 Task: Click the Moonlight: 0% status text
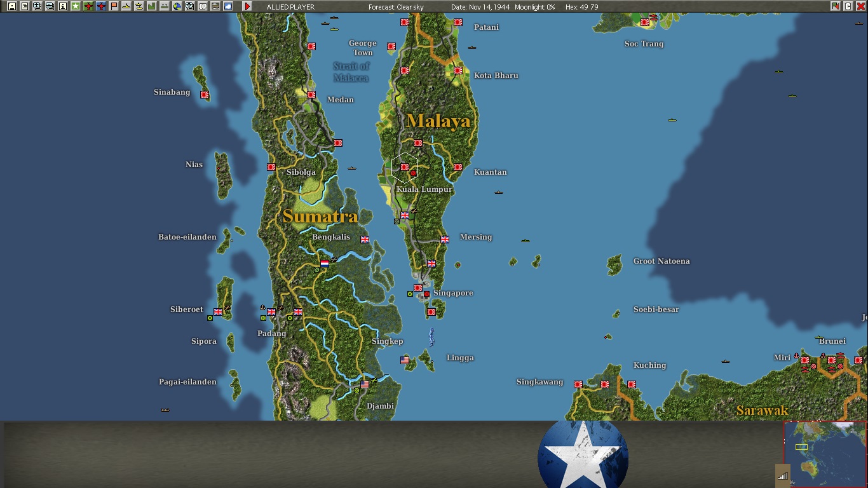pos(536,7)
